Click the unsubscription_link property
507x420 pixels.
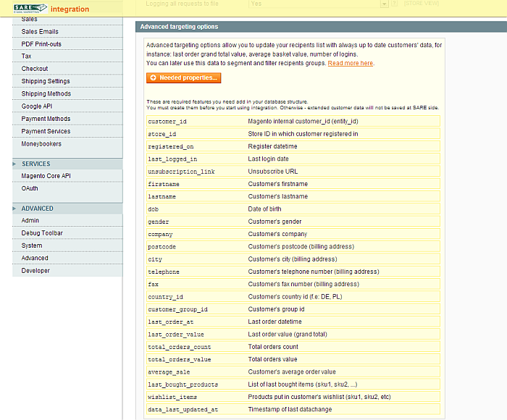tap(181, 172)
